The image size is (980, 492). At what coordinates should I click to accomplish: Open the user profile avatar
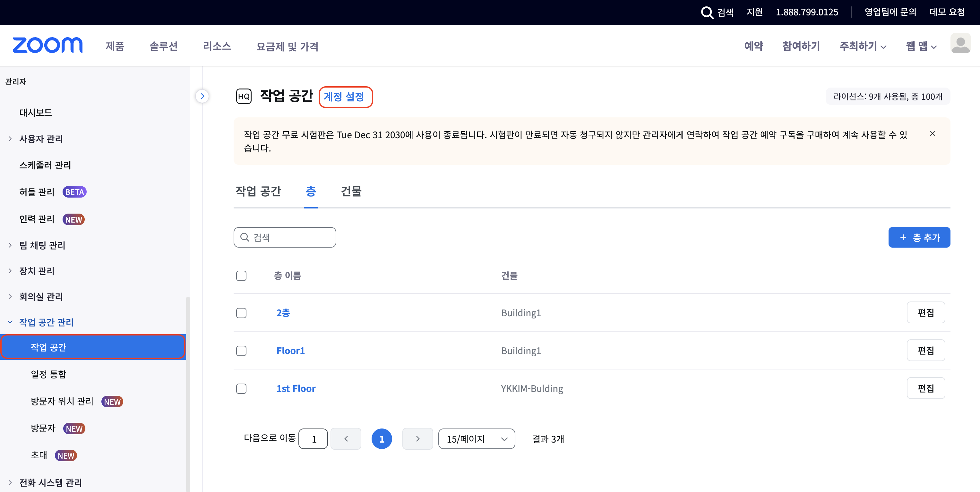pos(960,44)
